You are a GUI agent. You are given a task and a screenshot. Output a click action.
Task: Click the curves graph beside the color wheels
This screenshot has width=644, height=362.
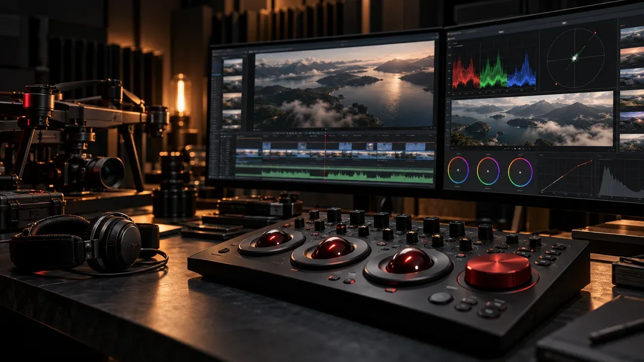tap(566, 176)
